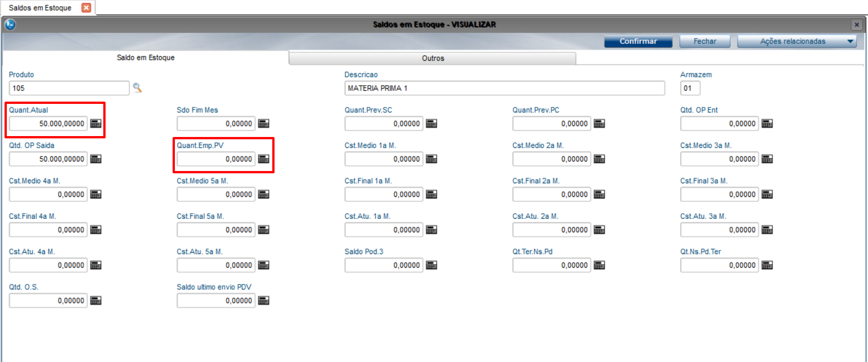Switch to the Outros tab

click(x=433, y=58)
